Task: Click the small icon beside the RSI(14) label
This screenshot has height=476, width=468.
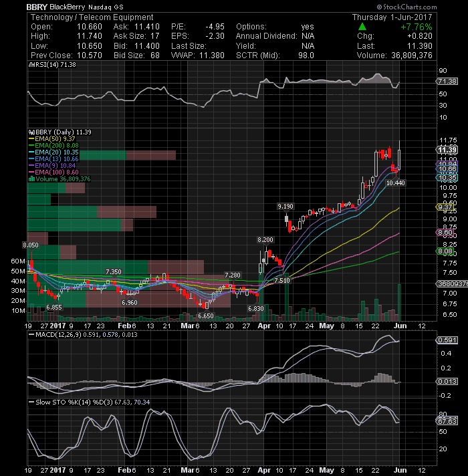Action: tap(30, 65)
